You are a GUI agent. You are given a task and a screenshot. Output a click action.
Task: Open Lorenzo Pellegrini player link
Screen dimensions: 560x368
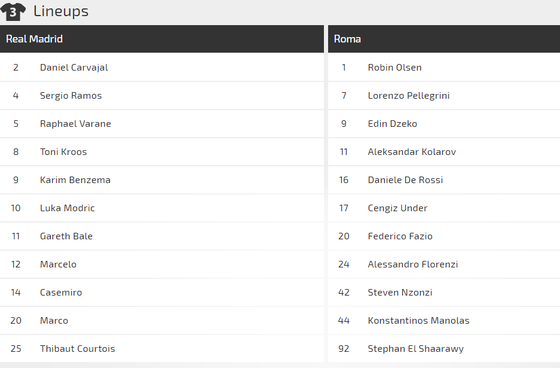409,95
